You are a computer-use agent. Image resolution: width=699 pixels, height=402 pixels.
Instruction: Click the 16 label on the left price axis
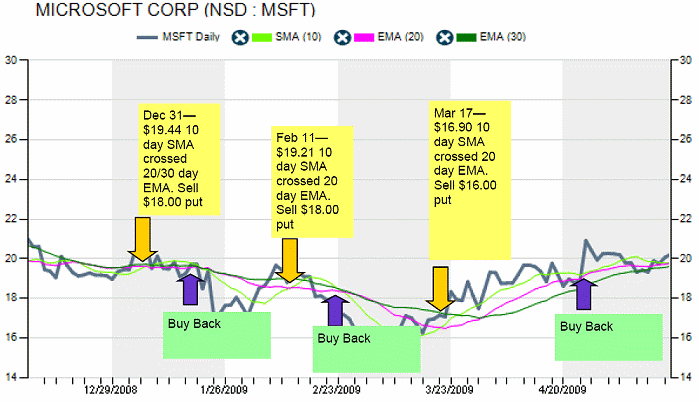(11, 338)
